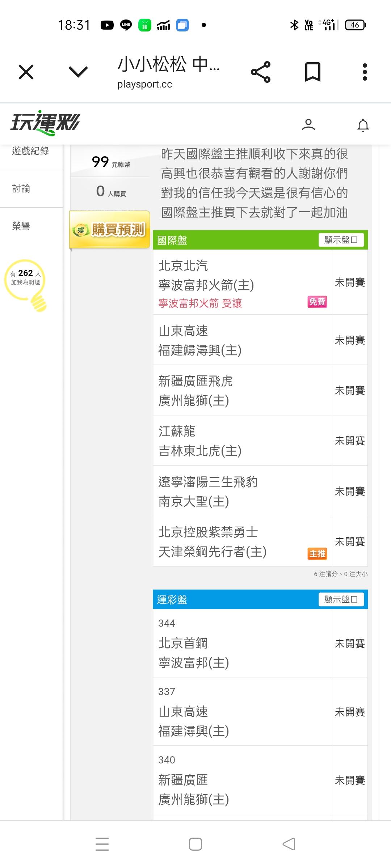Tap the lightbulb 加我為明燈 follow icon
This screenshot has width=391, height=868.
(26, 284)
